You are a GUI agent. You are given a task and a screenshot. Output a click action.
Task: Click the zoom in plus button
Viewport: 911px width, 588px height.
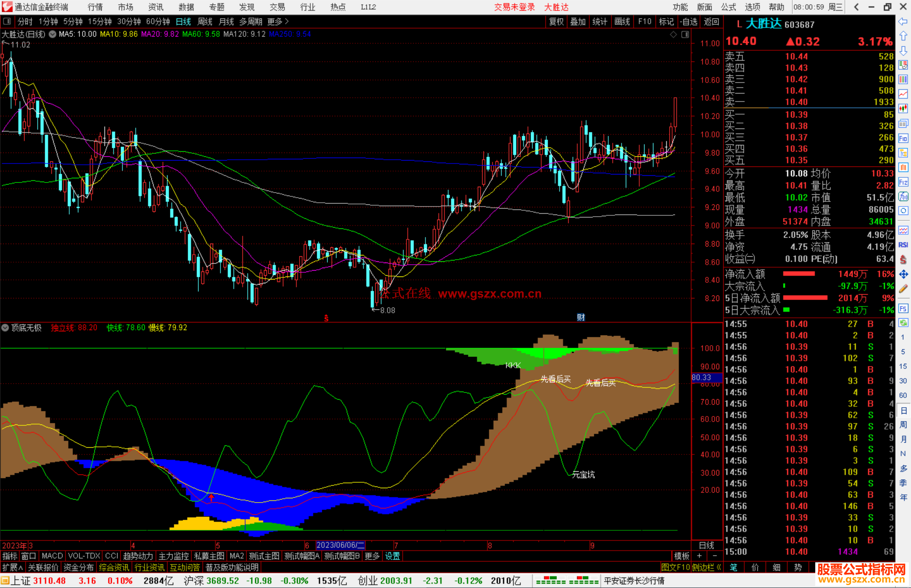tap(700, 556)
